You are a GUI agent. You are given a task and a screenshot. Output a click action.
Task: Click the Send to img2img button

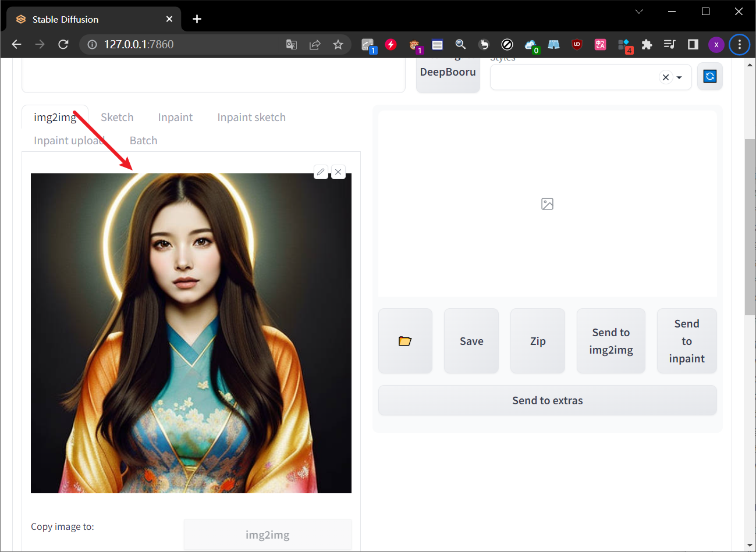(611, 341)
